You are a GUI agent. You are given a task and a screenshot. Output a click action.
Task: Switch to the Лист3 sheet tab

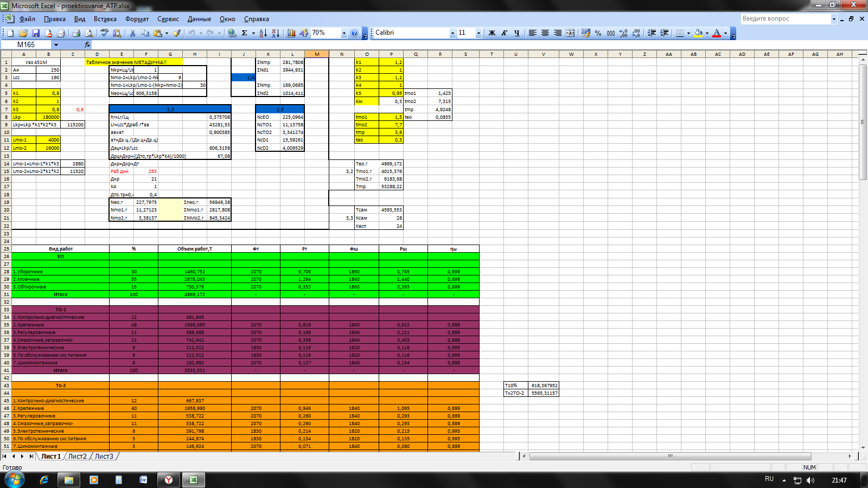pos(104,457)
